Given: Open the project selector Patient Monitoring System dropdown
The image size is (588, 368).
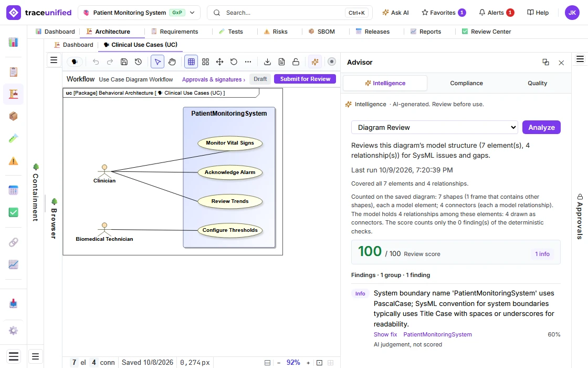Looking at the screenshot, I should pyautogui.click(x=139, y=13).
